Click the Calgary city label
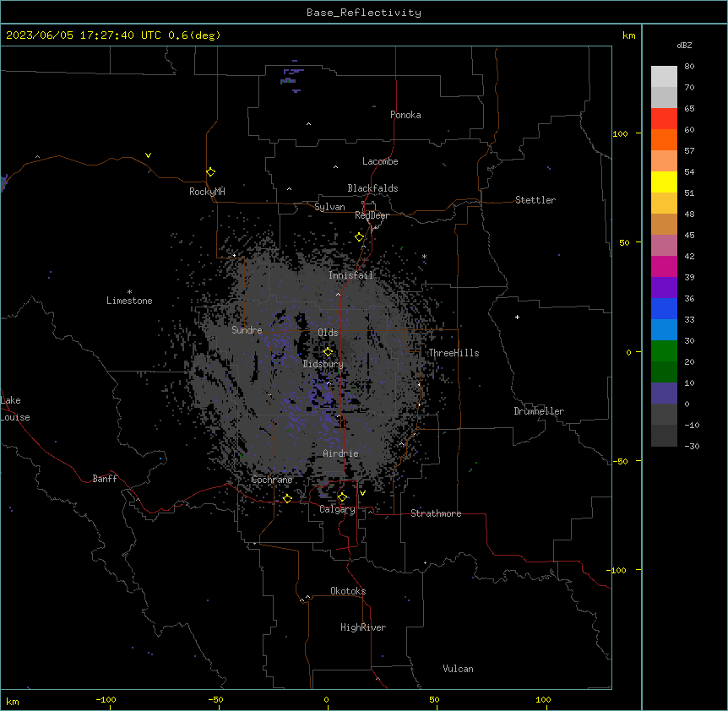 tap(337, 509)
